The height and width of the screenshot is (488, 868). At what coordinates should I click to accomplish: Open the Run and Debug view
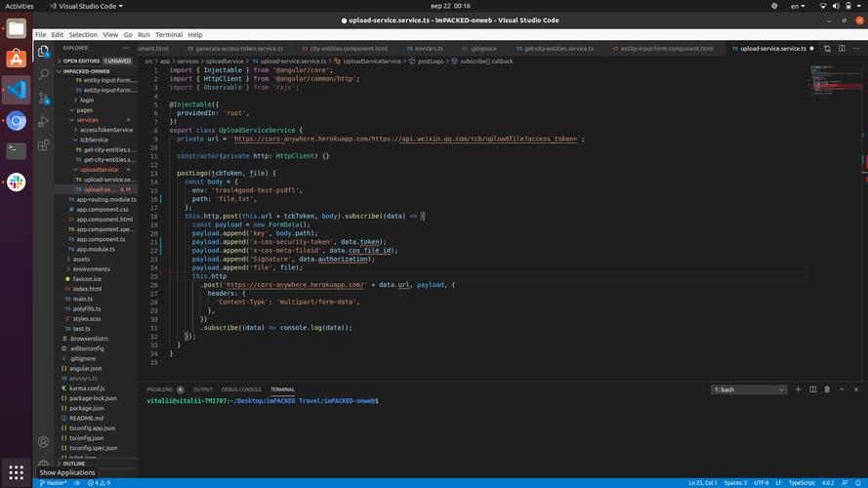[43, 122]
